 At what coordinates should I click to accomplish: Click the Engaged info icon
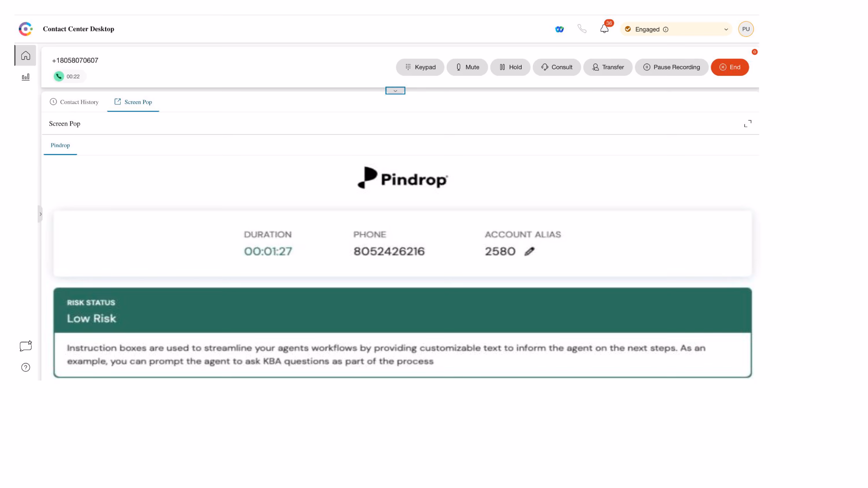point(665,29)
